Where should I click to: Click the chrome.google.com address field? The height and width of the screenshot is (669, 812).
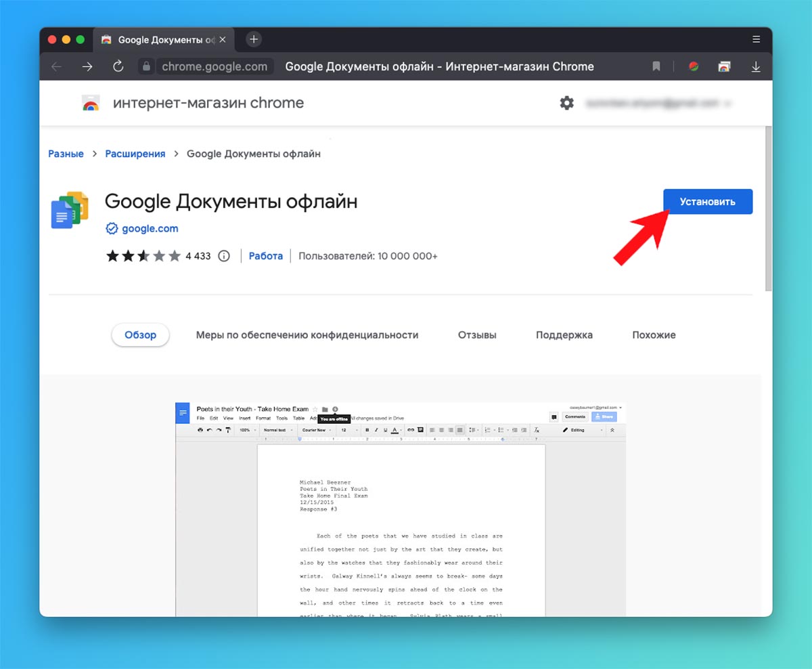(x=215, y=66)
